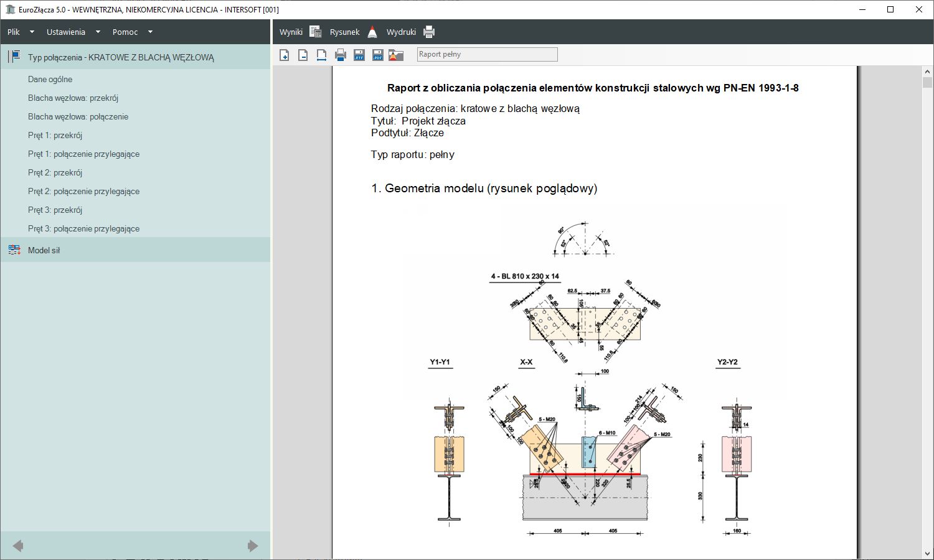Screen dimensions: 934x560
Task: Click the Y1-Y1 section label in drawing
Action: tap(440, 362)
